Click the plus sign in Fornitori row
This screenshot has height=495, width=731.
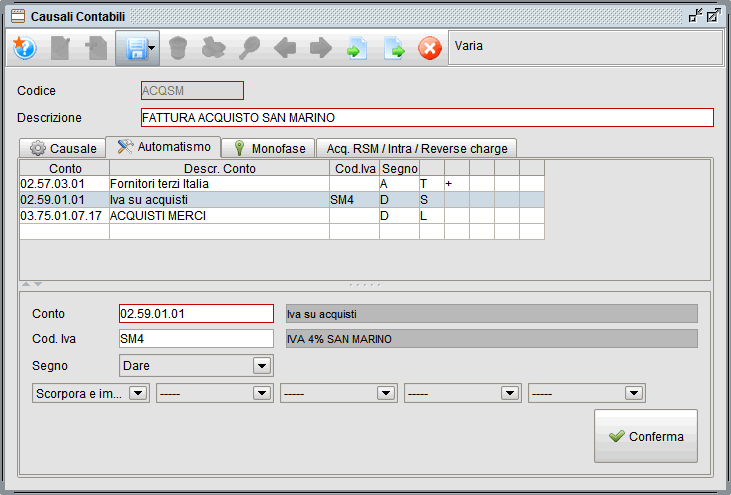pyautogui.click(x=448, y=184)
